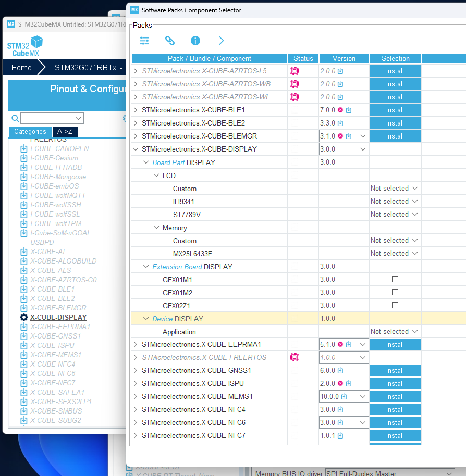Switch to the Categories tab
Screen dimensions: 466x476
click(30, 132)
